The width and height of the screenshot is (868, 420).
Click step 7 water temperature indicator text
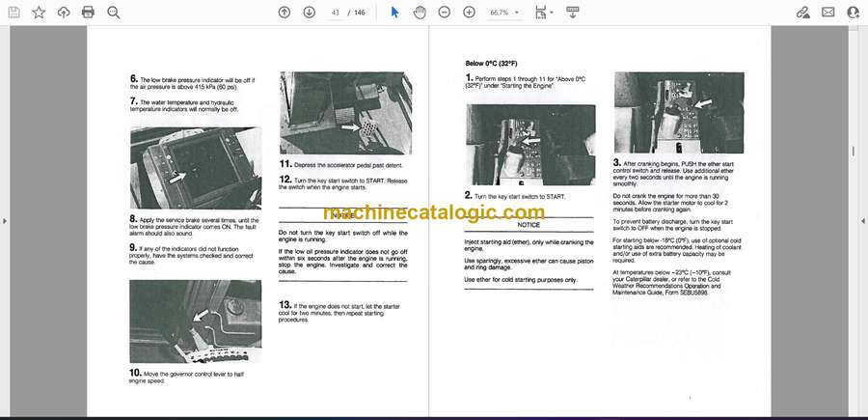pos(184,105)
